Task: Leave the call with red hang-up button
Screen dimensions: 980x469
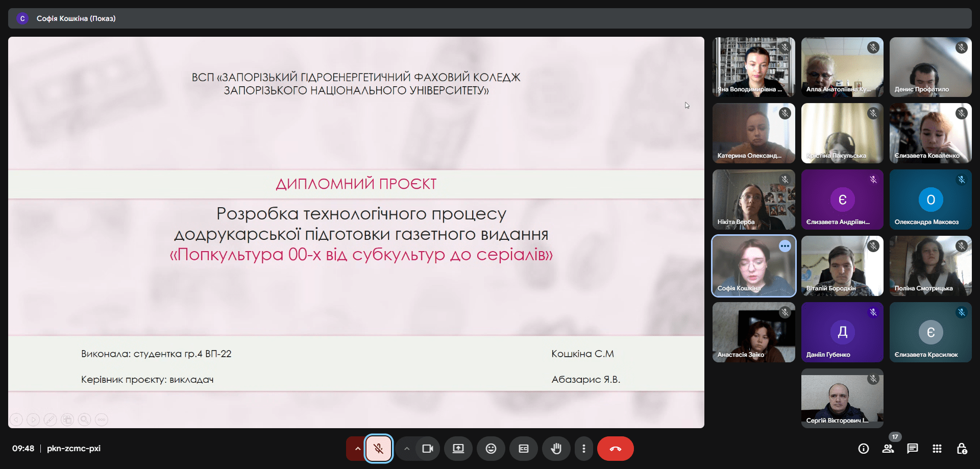Action: point(615,449)
